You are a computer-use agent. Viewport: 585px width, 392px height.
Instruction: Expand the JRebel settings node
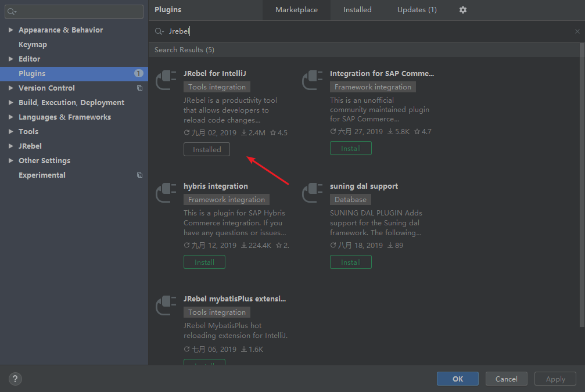tap(11, 146)
